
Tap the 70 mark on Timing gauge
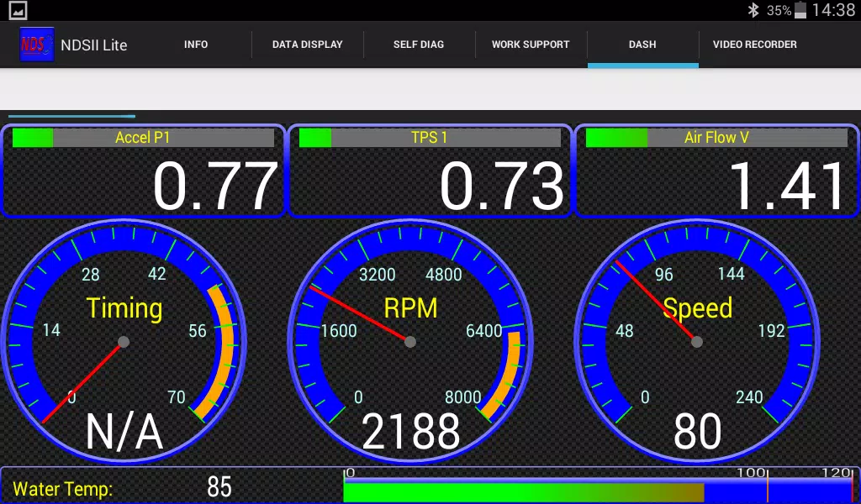pos(177,397)
